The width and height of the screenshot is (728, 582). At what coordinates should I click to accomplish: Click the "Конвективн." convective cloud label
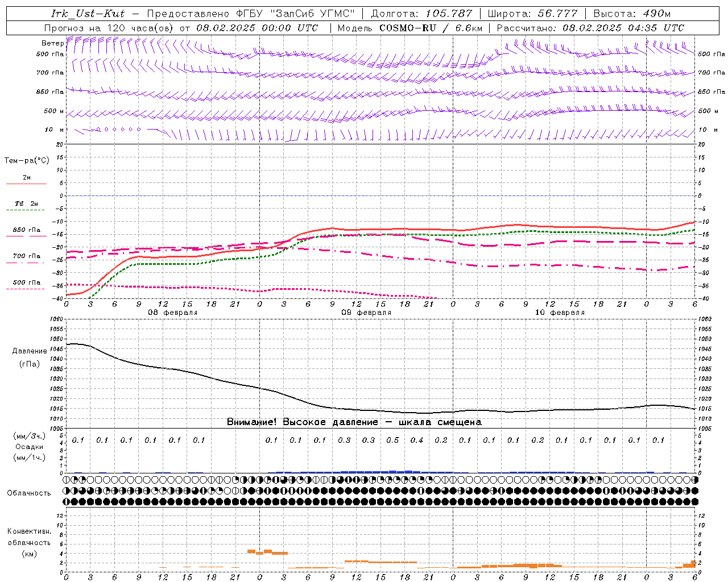tap(29, 531)
